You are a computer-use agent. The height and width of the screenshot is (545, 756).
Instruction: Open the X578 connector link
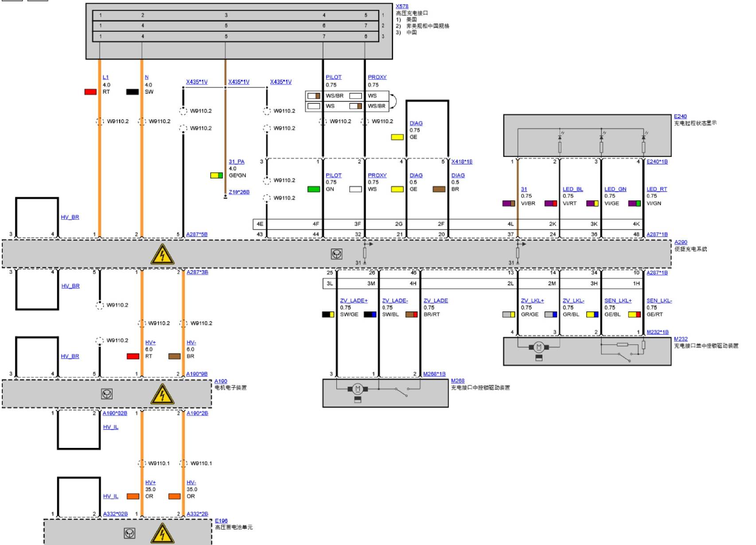402,6
